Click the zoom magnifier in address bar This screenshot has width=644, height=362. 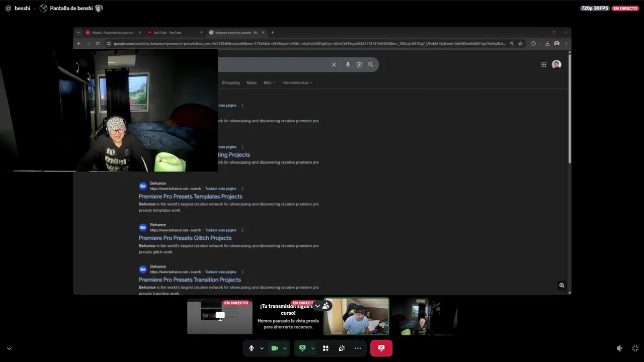click(x=512, y=43)
